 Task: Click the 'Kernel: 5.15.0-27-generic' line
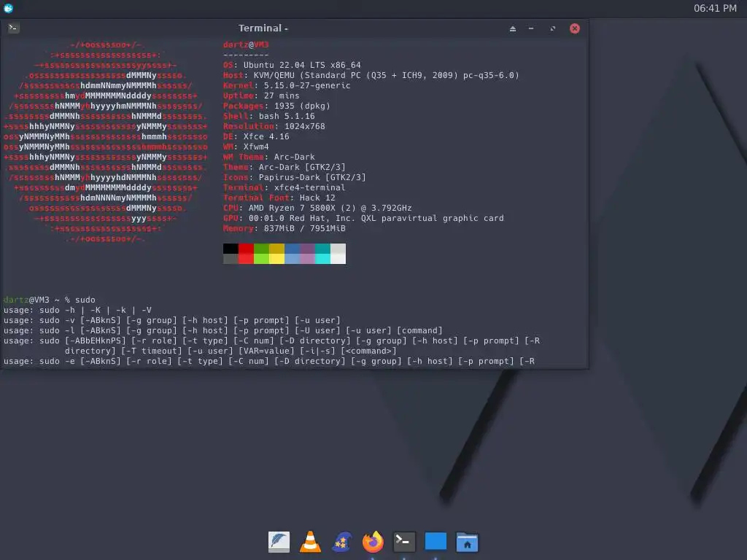(x=286, y=86)
